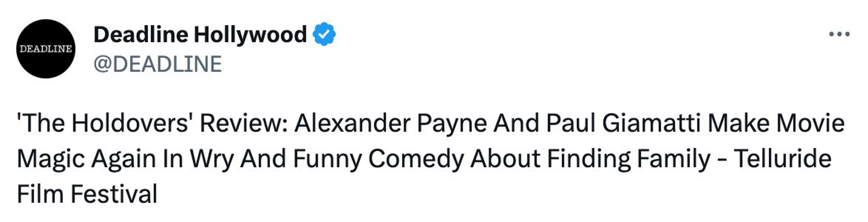Click "Finding Family" in the tweet text
This screenshot has width=868, height=222.
[629, 159]
